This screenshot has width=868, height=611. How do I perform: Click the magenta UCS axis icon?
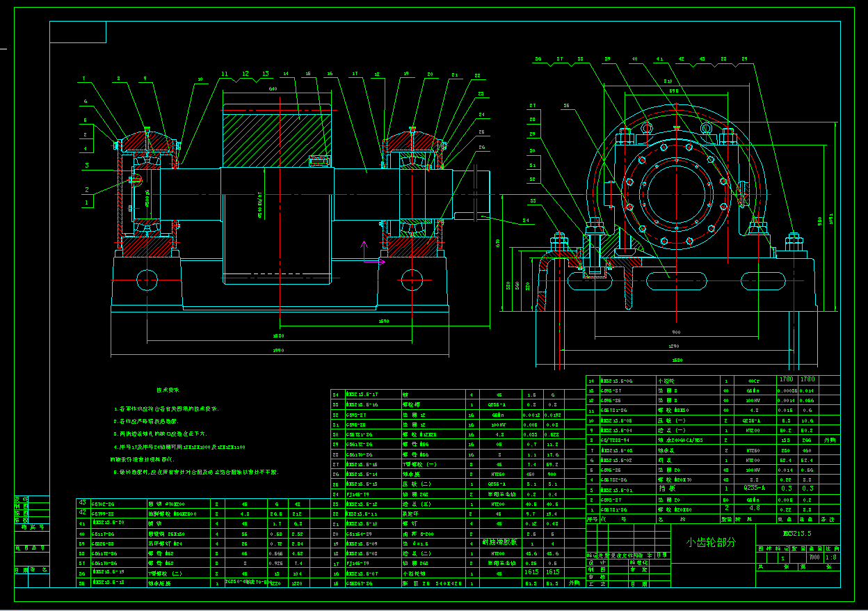click(x=371, y=253)
